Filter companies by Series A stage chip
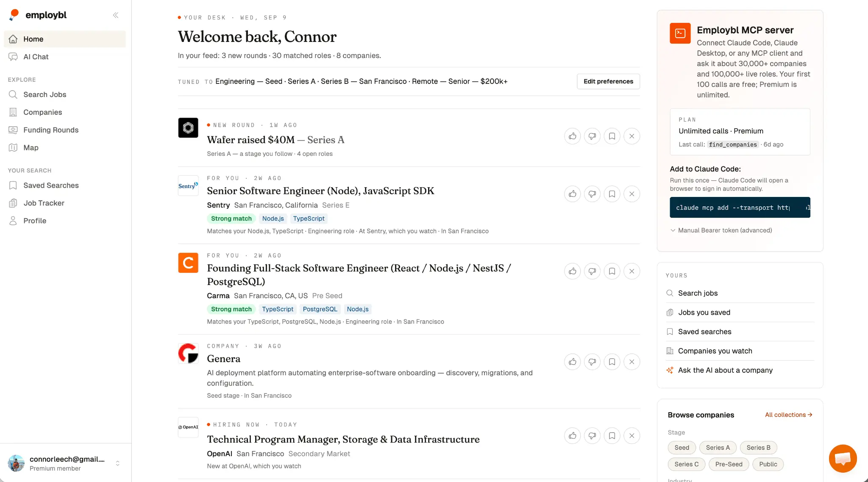Viewport: 868px width, 482px height. pos(718,448)
